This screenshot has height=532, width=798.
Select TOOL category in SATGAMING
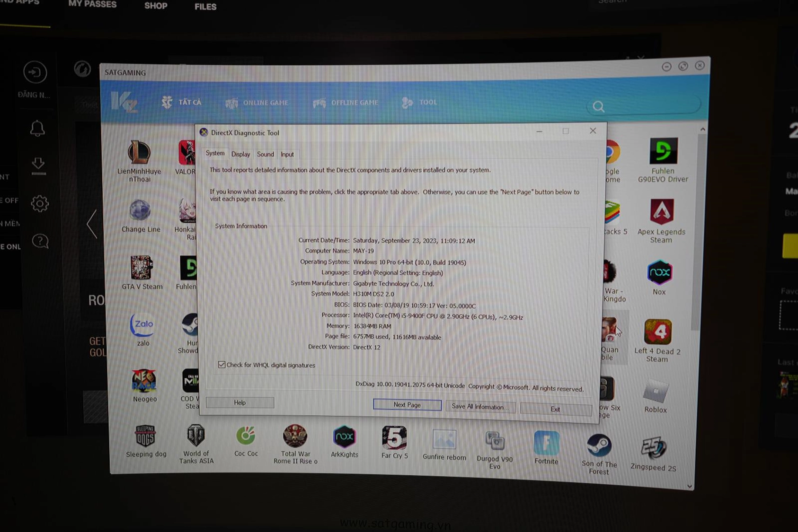coord(419,102)
